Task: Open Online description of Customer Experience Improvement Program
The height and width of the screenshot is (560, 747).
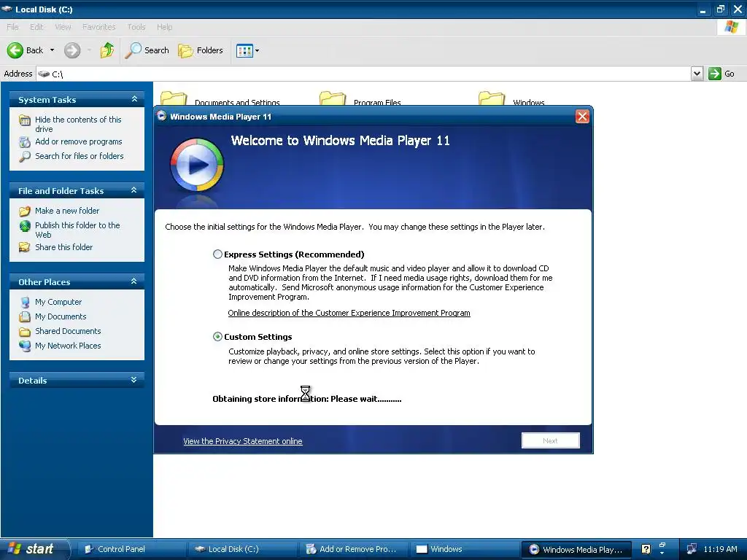Action: tap(349, 313)
